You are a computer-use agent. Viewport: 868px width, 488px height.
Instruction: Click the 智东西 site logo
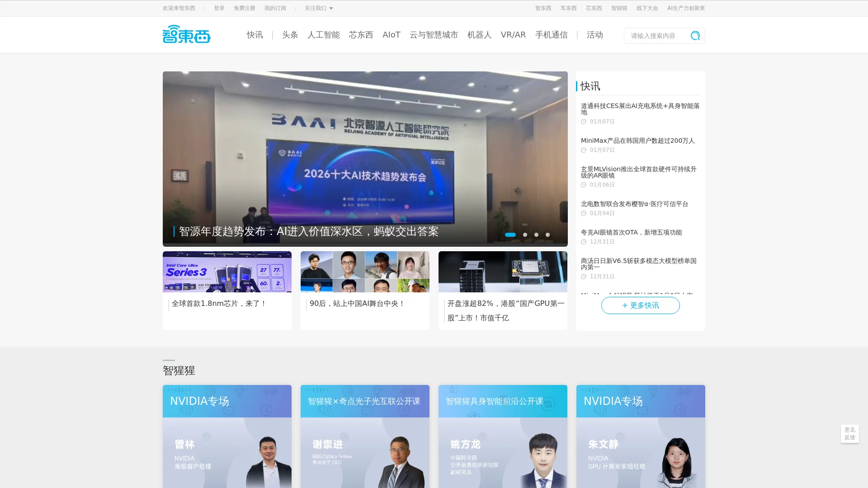pyautogui.click(x=186, y=34)
